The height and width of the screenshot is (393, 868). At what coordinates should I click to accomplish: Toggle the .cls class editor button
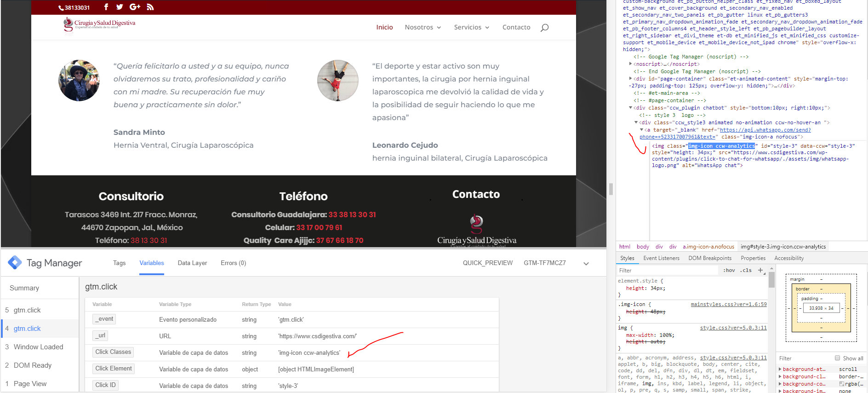(x=746, y=270)
